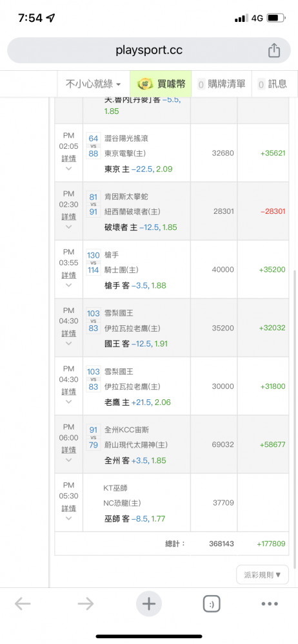Viewport: 298px width, 644px height.
Task: Click the vertical scrollbar on right edge
Action: (295, 419)
